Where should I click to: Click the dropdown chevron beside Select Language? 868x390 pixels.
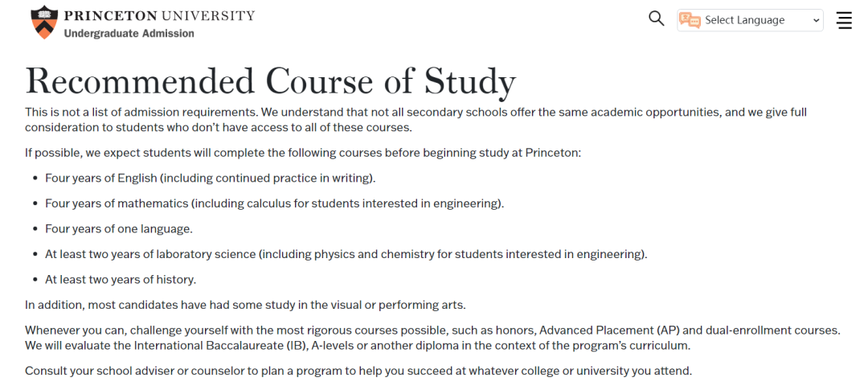point(816,20)
